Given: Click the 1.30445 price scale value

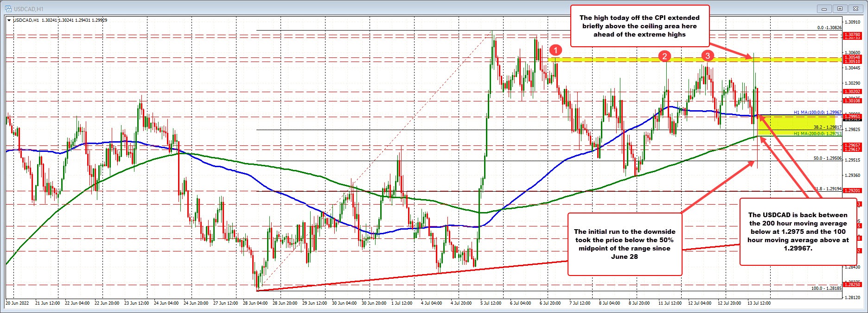Looking at the screenshot, I should pos(852,68).
